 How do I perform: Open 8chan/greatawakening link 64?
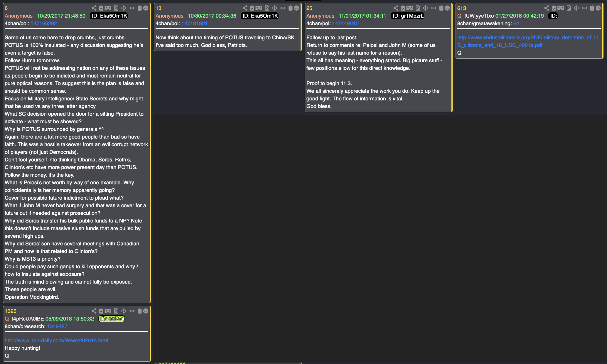[x=516, y=23]
